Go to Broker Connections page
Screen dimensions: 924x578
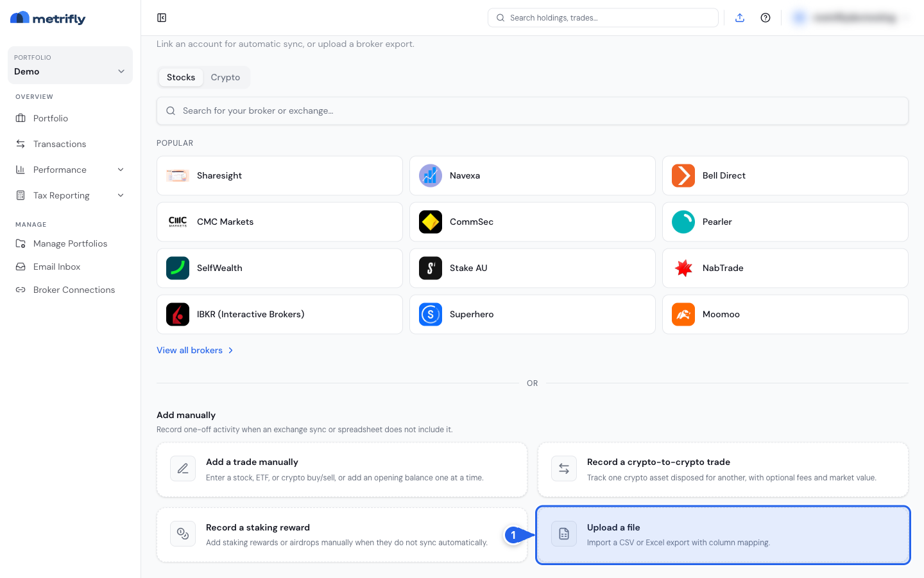74,290
